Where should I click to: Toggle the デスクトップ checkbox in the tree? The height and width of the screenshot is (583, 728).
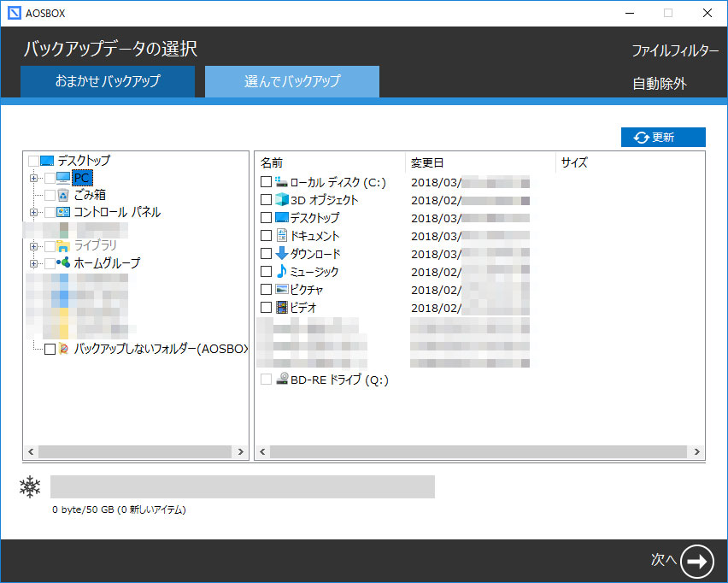(33, 161)
